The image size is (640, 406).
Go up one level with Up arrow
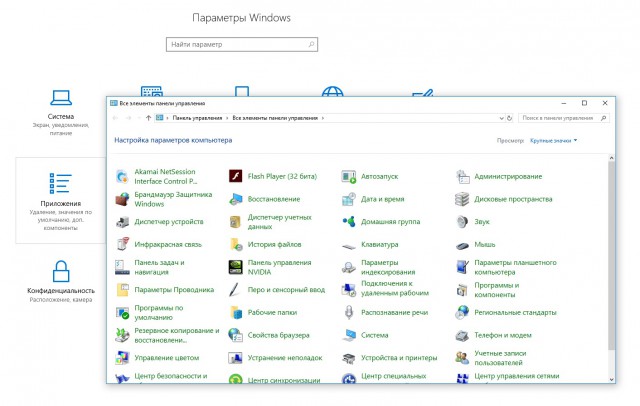pos(148,118)
